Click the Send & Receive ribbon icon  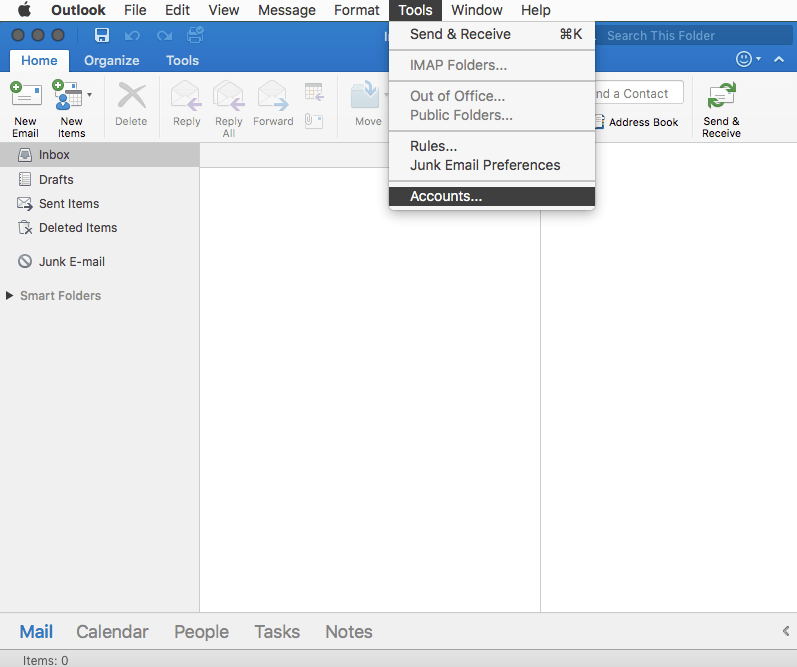point(721,95)
